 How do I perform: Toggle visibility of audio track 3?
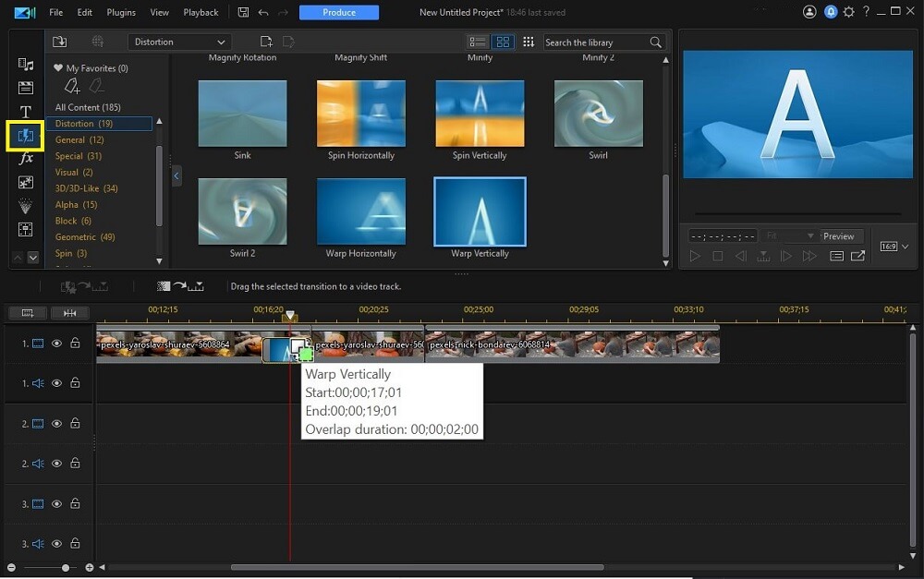(56, 544)
